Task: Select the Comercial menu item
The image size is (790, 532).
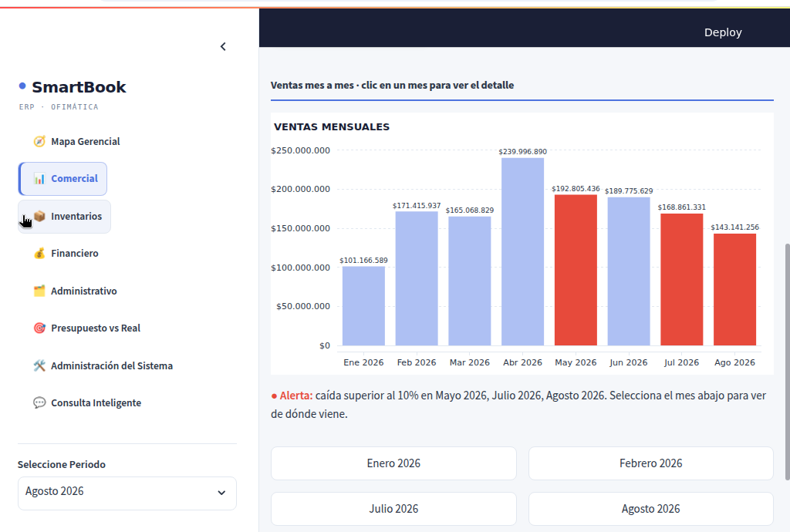Action: [62, 179]
